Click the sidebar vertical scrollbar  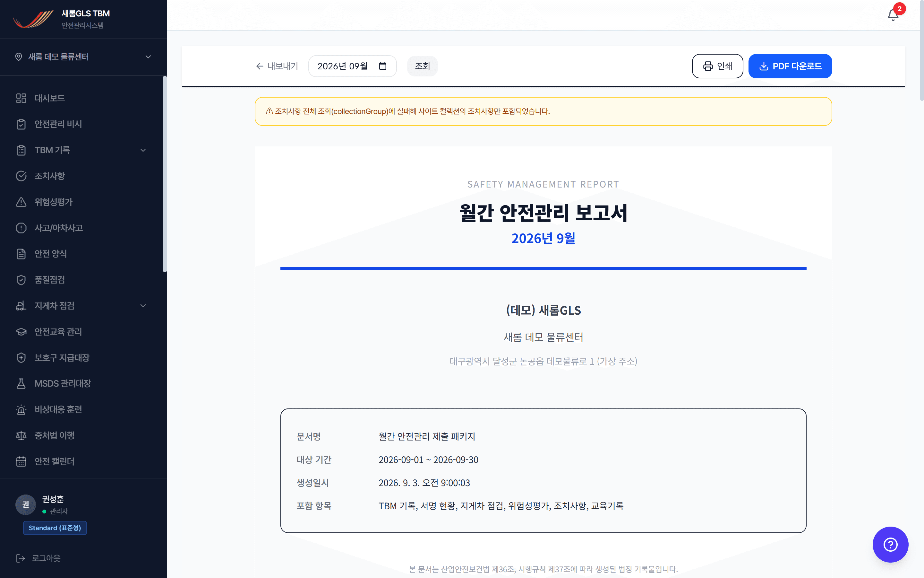(165, 174)
